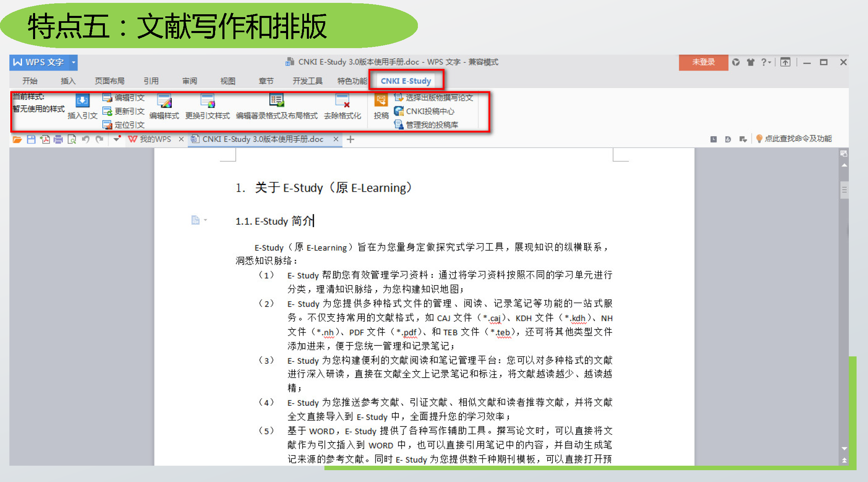Click the lightbulb command search icon
The image size is (868, 482).
click(x=759, y=139)
